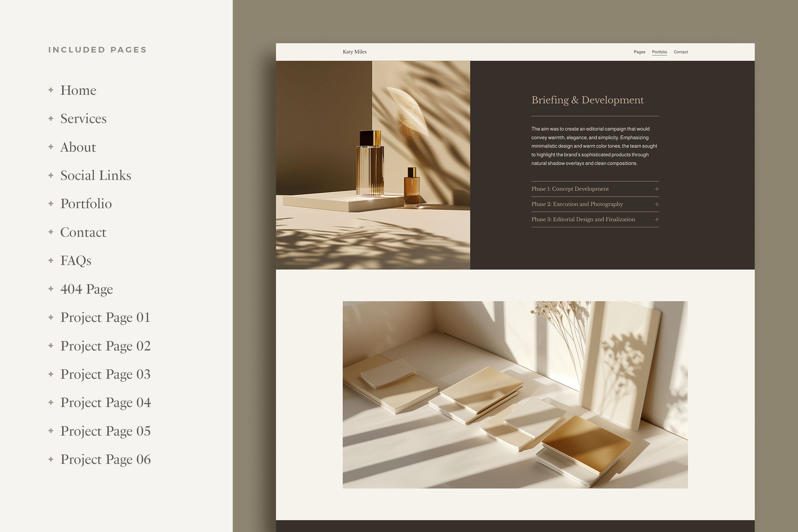
Task: Click plus icon next to Social Links
Action: [51, 176]
